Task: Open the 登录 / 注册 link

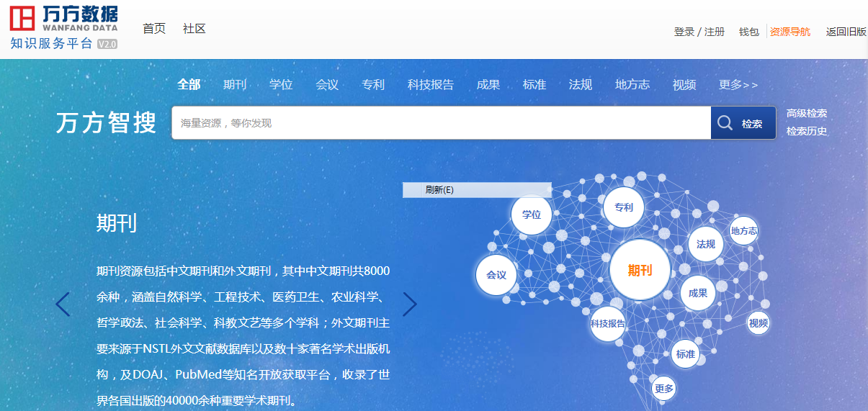Action: coord(699,32)
